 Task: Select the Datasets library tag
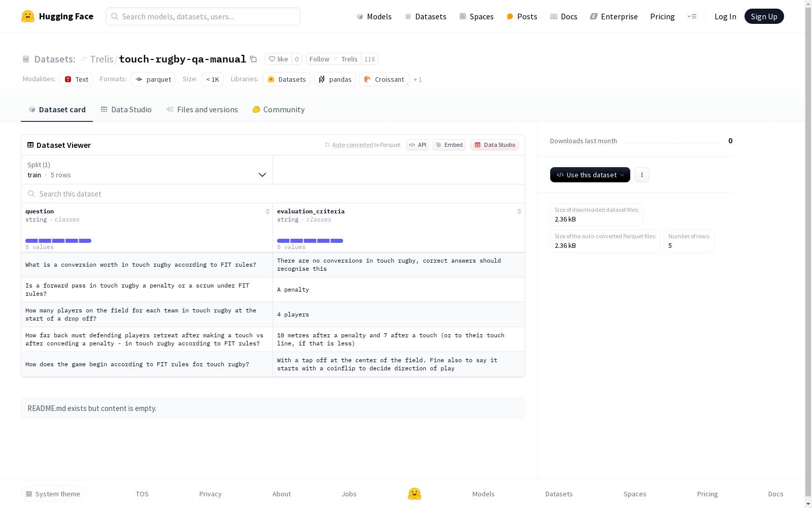[x=287, y=79]
